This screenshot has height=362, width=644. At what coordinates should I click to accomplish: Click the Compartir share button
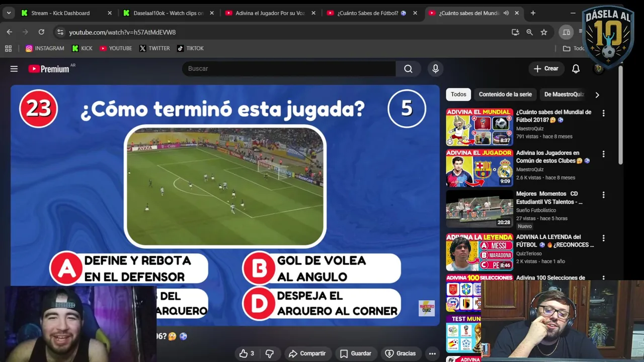(x=307, y=353)
